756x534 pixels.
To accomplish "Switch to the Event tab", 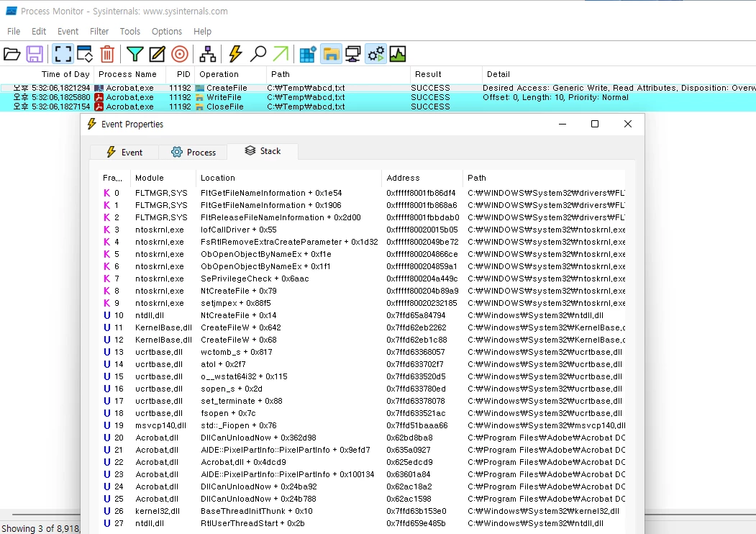I will tap(124, 152).
